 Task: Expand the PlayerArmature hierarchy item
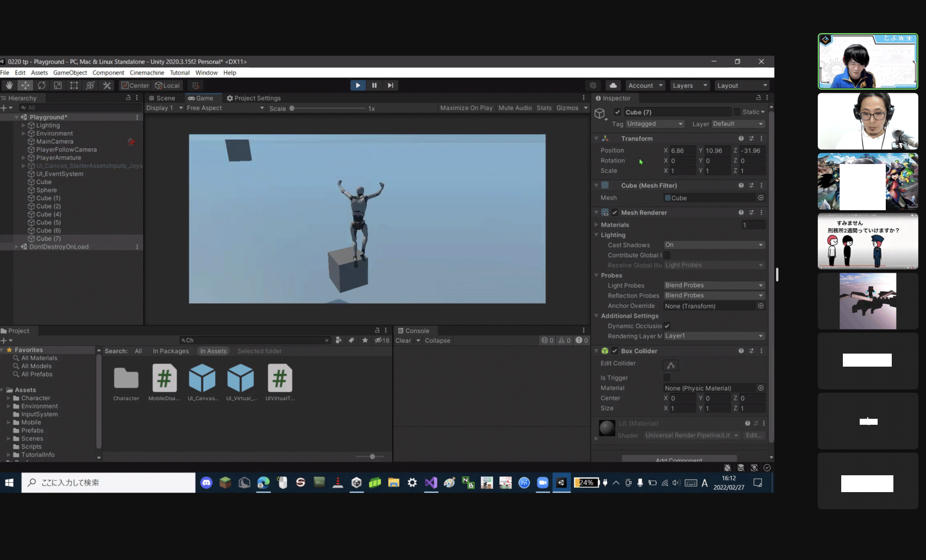click(23, 158)
